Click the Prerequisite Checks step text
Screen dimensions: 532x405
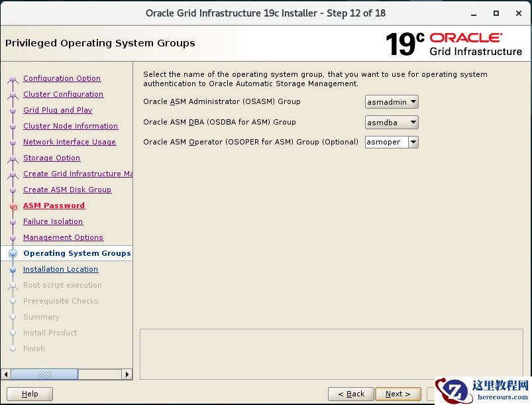pyautogui.click(x=61, y=301)
